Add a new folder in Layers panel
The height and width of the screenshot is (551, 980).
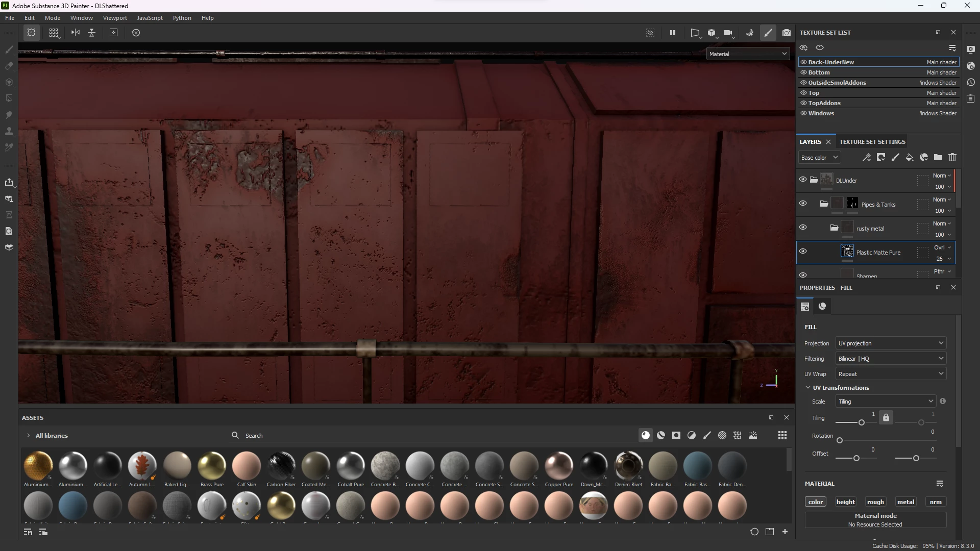(938, 158)
